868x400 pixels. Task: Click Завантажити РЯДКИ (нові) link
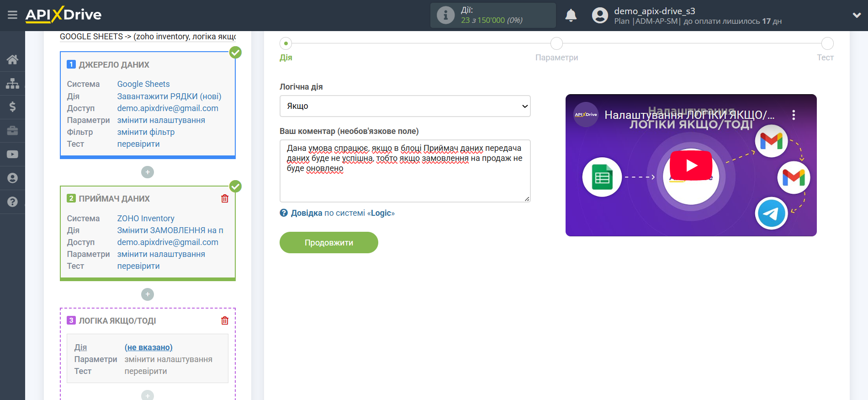click(169, 96)
